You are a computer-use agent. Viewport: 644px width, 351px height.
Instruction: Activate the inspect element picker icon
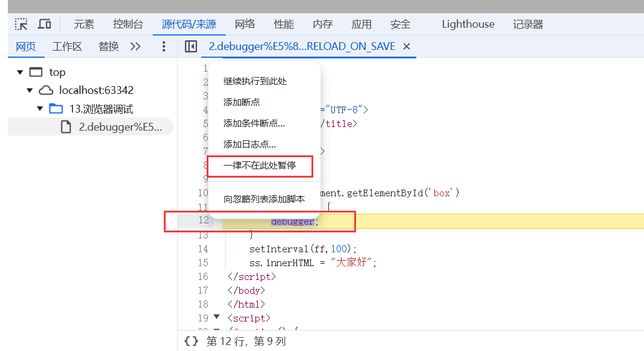21,24
